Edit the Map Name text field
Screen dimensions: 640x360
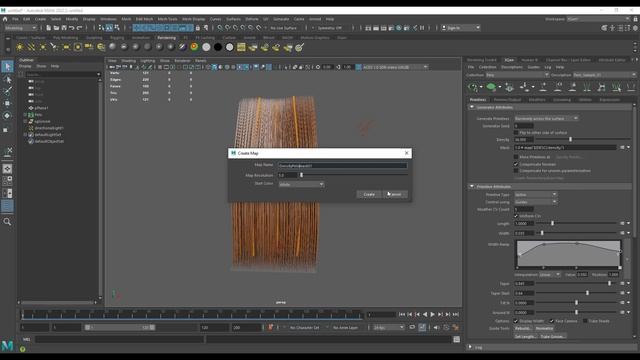(342, 165)
